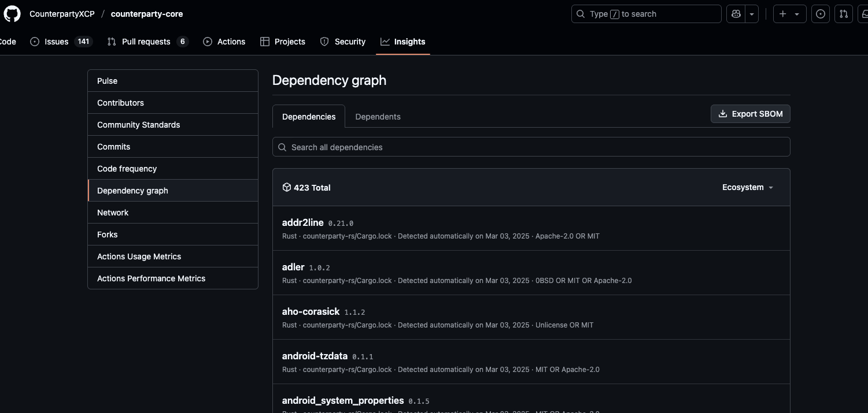Open Contributors in the sidebar
The width and height of the screenshot is (868, 413).
coord(173,103)
